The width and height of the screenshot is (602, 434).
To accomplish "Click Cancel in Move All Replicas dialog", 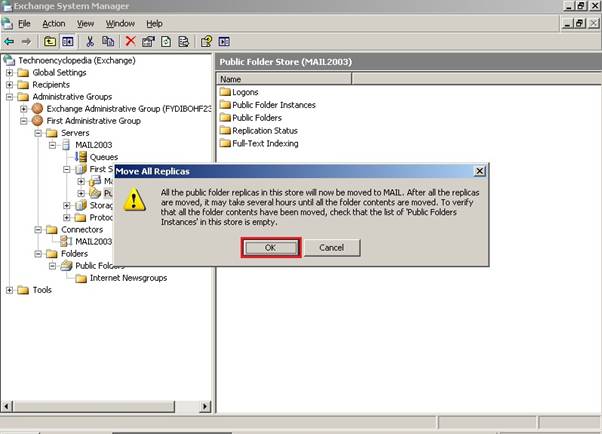I will [x=332, y=247].
